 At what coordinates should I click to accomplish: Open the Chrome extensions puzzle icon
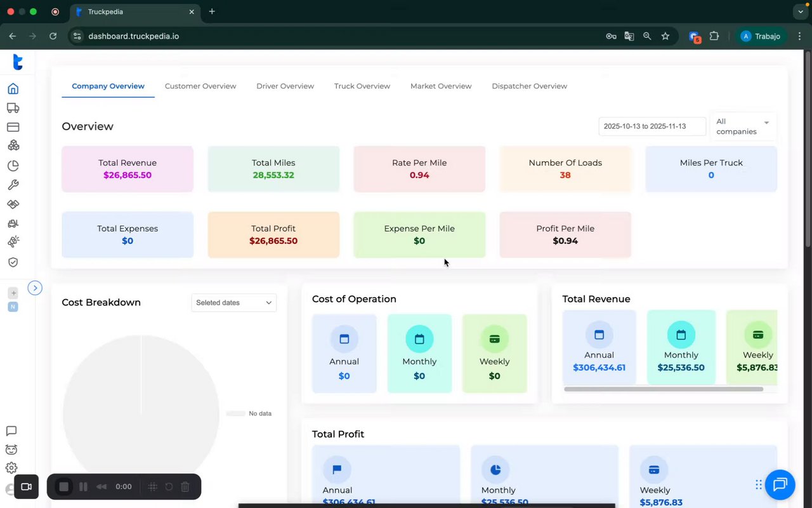[714, 36]
